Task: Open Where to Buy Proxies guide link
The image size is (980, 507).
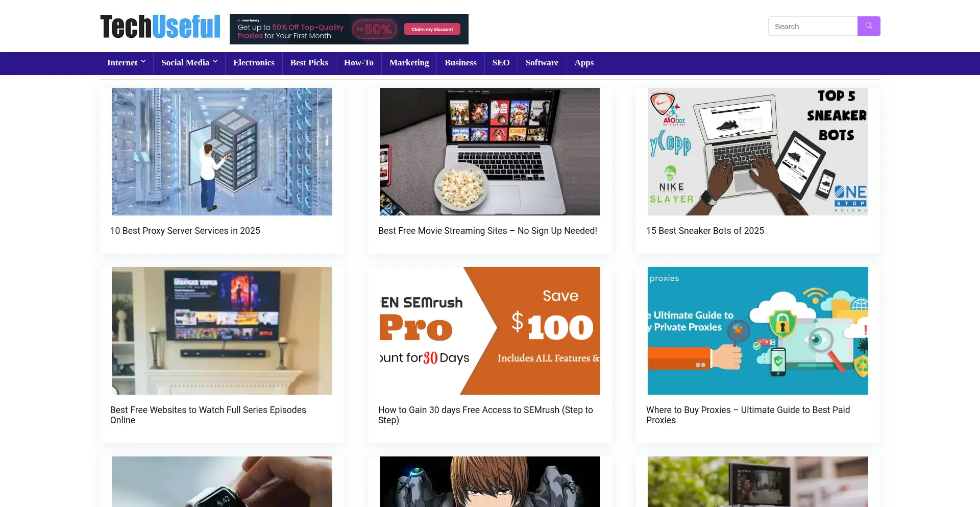Action: [748, 415]
